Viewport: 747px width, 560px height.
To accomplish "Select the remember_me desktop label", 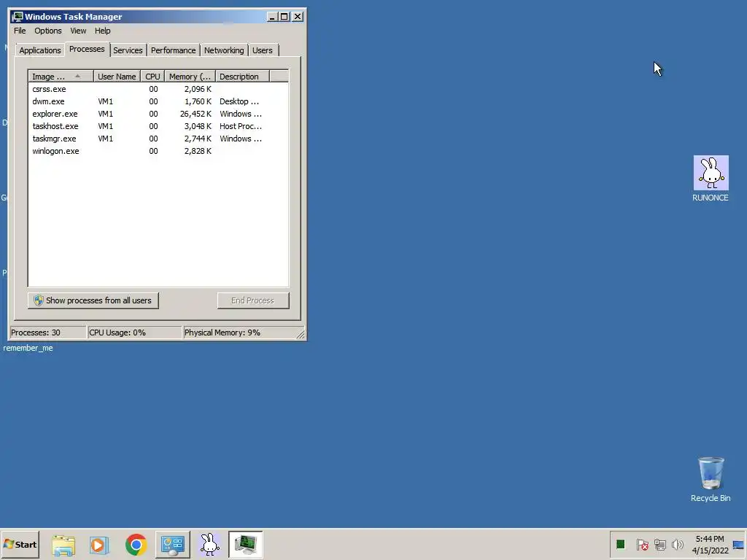I will [x=28, y=348].
